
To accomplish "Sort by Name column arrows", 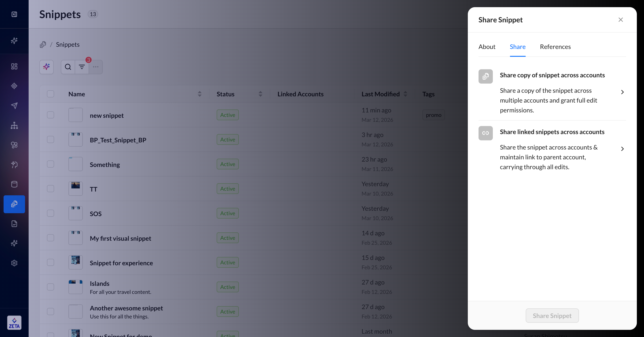I will coord(199,94).
